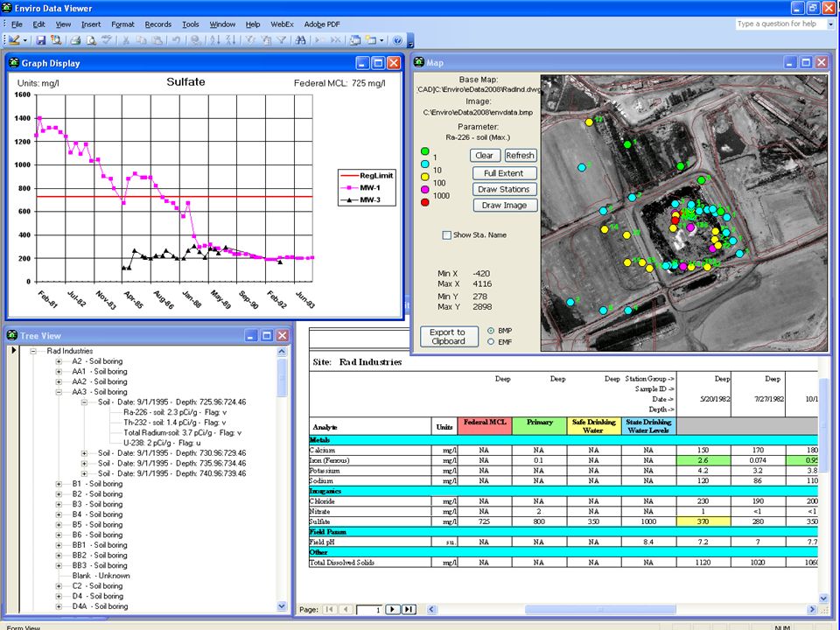Sort records ascending with A-Z icon

tap(215, 40)
